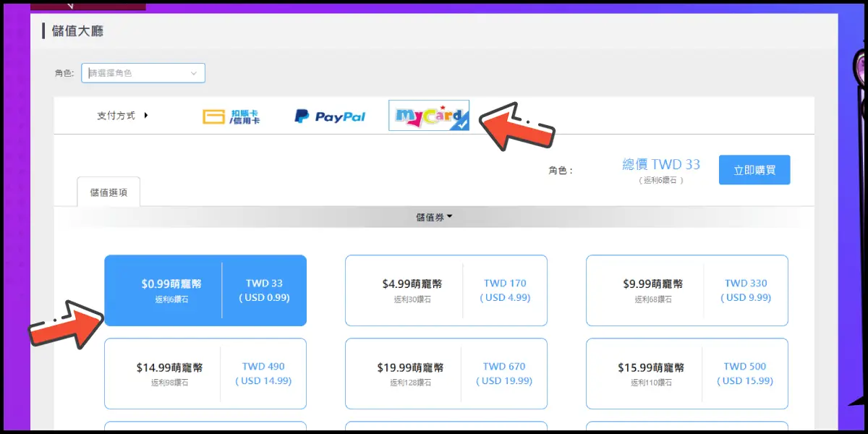The height and width of the screenshot is (434, 868).
Task: Select the $0.99萌寵幣 TWD 33 package
Action: tap(205, 290)
